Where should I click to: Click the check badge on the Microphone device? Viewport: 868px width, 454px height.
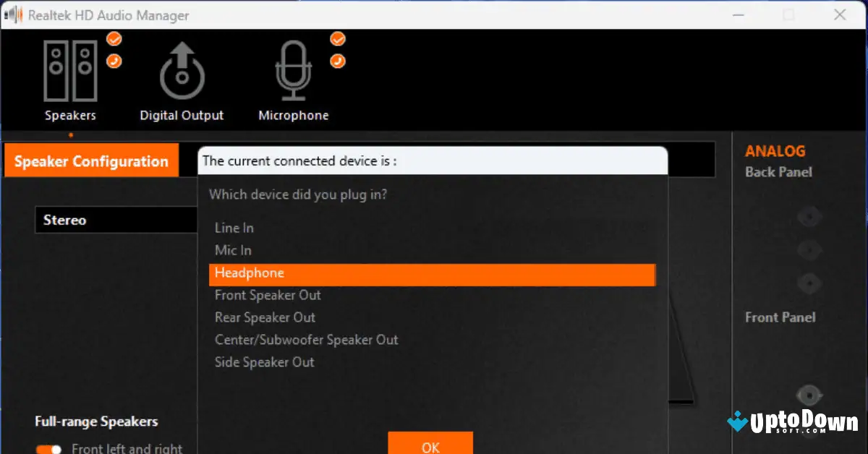coord(337,40)
